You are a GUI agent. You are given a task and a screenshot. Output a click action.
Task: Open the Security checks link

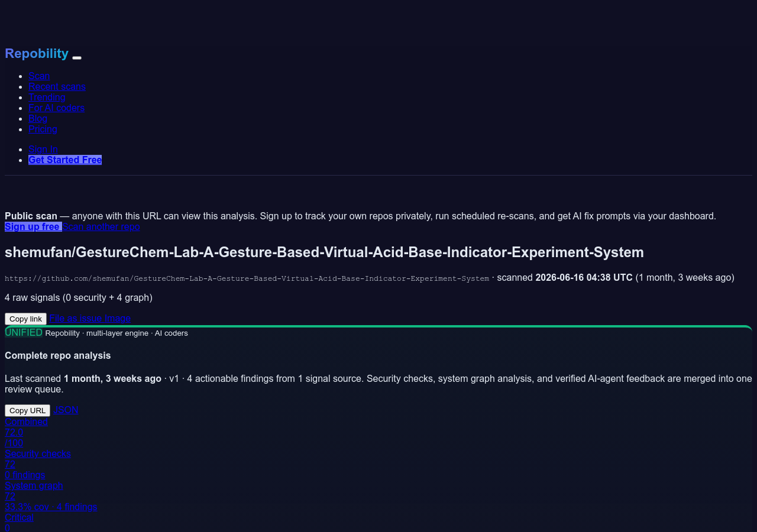coord(38,453)
